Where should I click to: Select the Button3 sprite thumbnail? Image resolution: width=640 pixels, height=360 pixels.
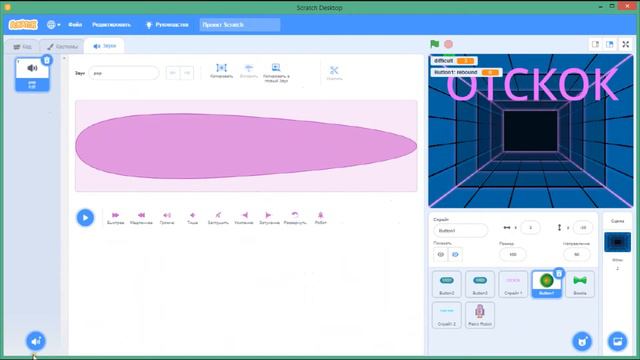(480, 284)
